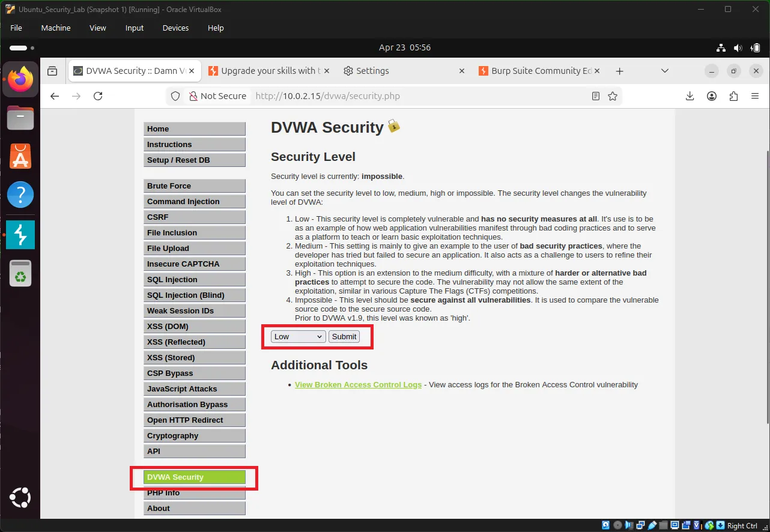Switch to the Burp Suite Community tab
This screenshot has height=532, width=770.
point(535,71)
